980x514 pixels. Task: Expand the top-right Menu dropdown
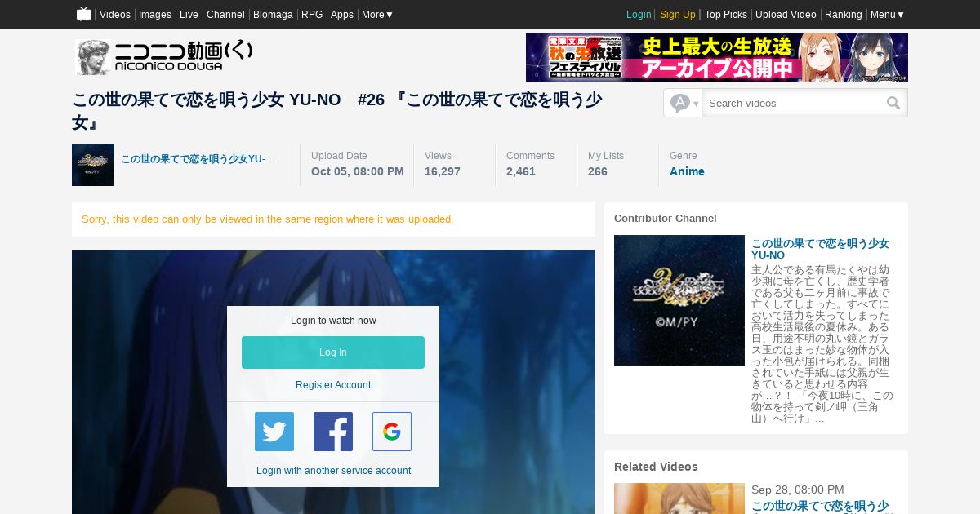[x=888, y=15]
